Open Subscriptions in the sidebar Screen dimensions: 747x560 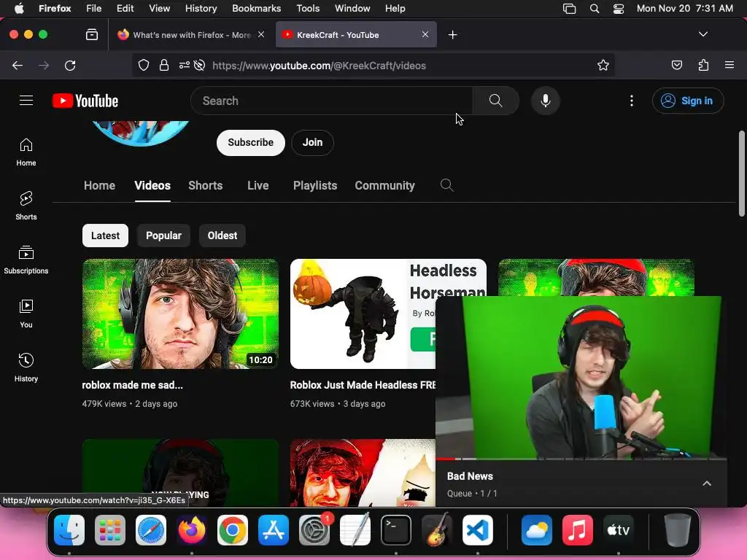[26, 260]
